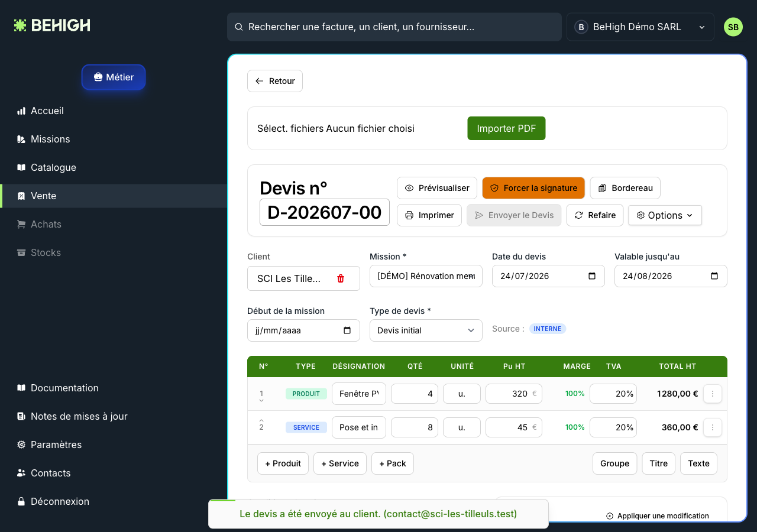Click the Groupe button
Viewport: 757px width, 532px height.
pyautogui.click(x=615, y=463)
